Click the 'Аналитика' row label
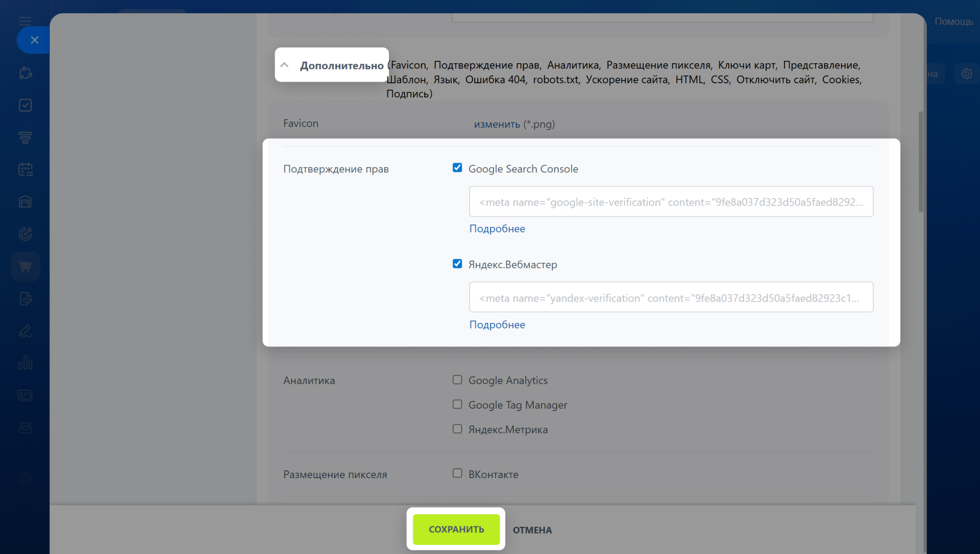Screen dimensions: 980x554 [309, 381]
